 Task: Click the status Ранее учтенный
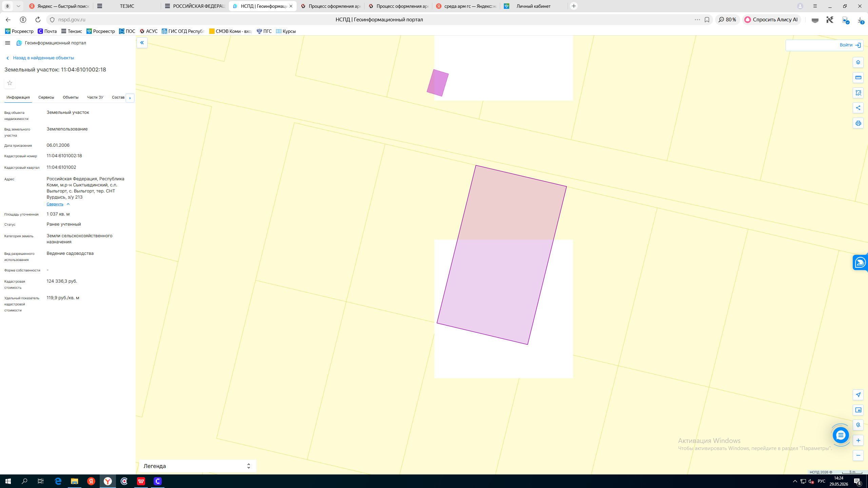(64, 224)
